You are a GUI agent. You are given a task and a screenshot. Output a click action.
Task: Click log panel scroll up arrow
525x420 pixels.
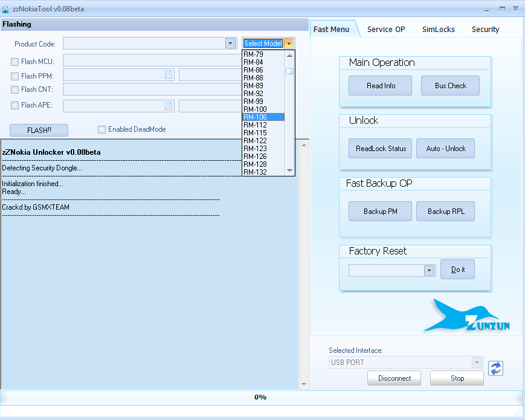[304, 146]
